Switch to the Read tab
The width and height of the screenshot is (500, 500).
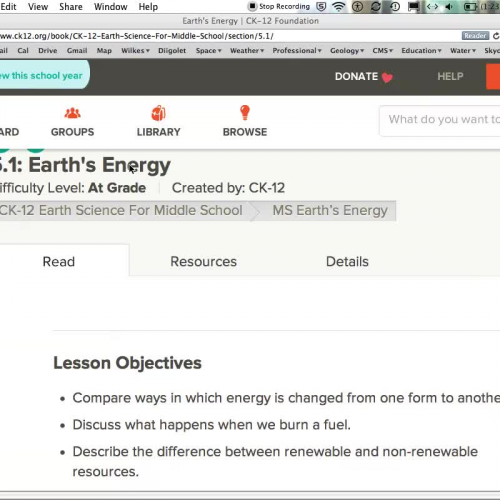(59, 261)
